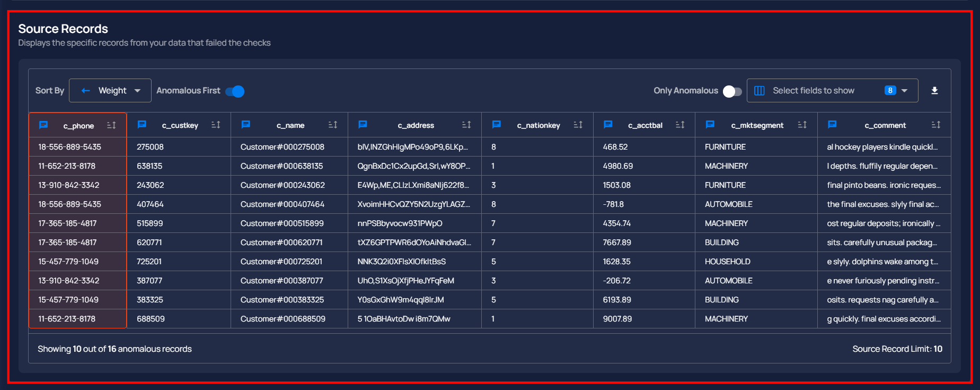980x390 pixels.
Task: Click the 8 fields count badge
Action: [890, 91]
